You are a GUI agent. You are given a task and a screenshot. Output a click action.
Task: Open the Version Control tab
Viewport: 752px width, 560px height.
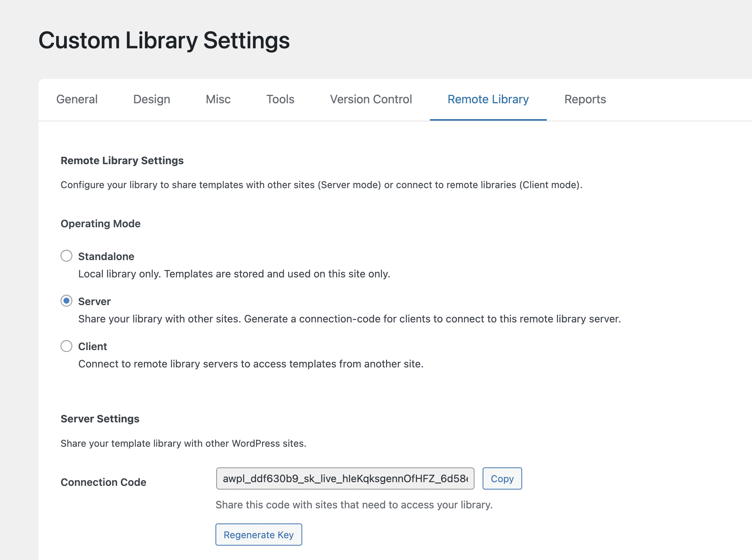coord(371,99)
